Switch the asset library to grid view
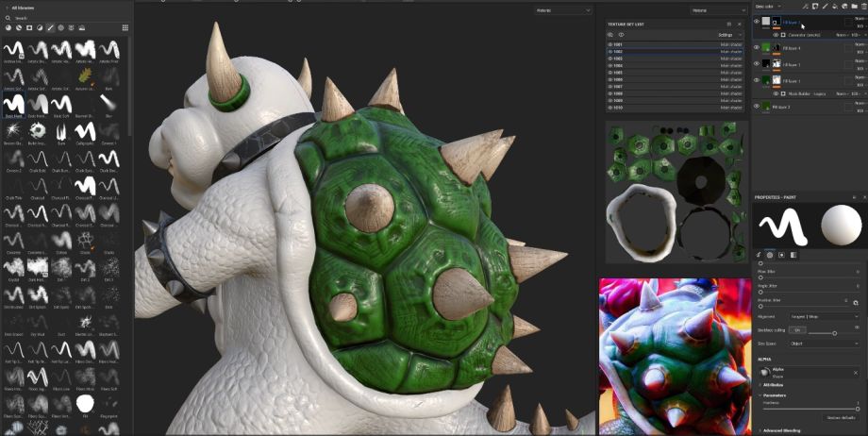Image resolution: width=868 pixels, height=436 pixels. click(x=125, y=27)
